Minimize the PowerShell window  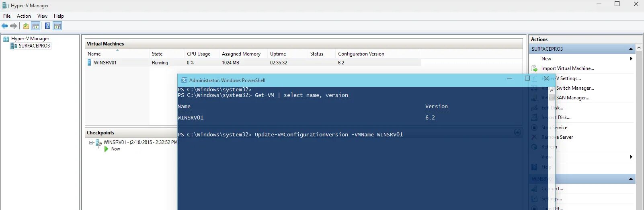[509, 78]
